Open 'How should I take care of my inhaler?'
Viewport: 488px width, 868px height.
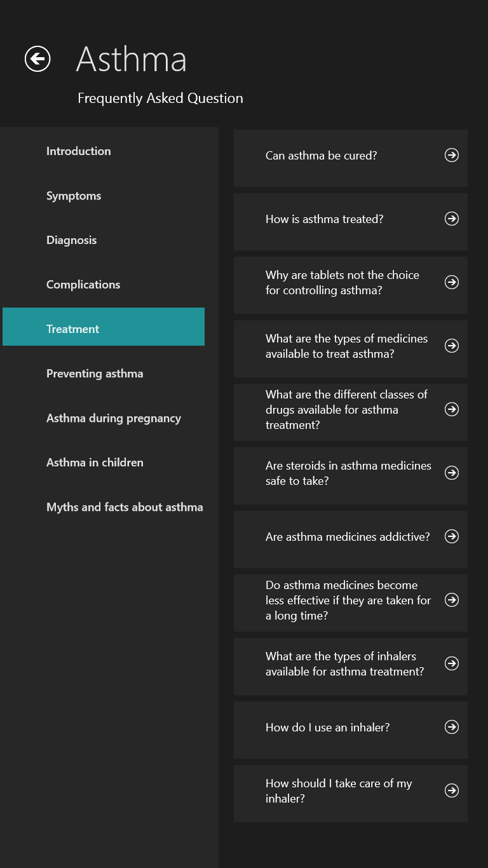coord(339,791)
